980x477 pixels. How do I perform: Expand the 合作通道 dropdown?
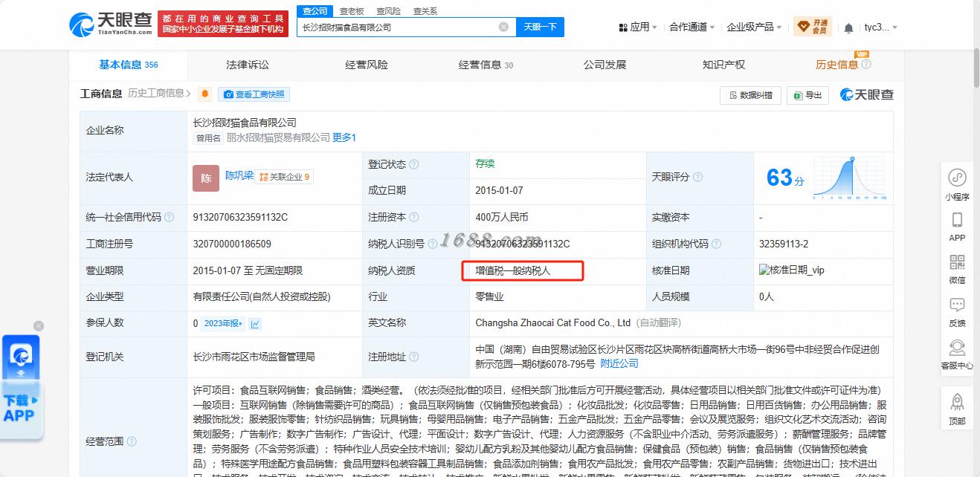tap(692, 27)
